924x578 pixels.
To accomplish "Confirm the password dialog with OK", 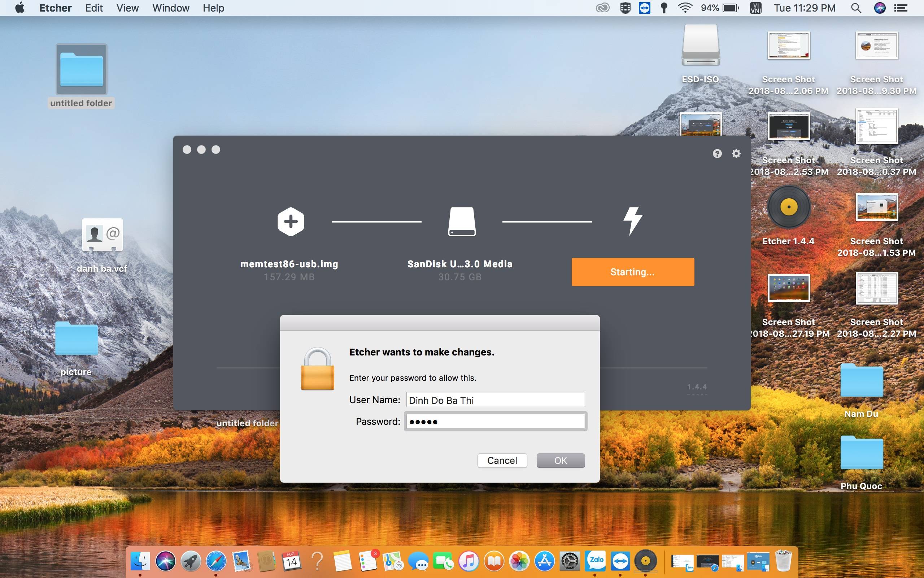I will click(561, 461).
